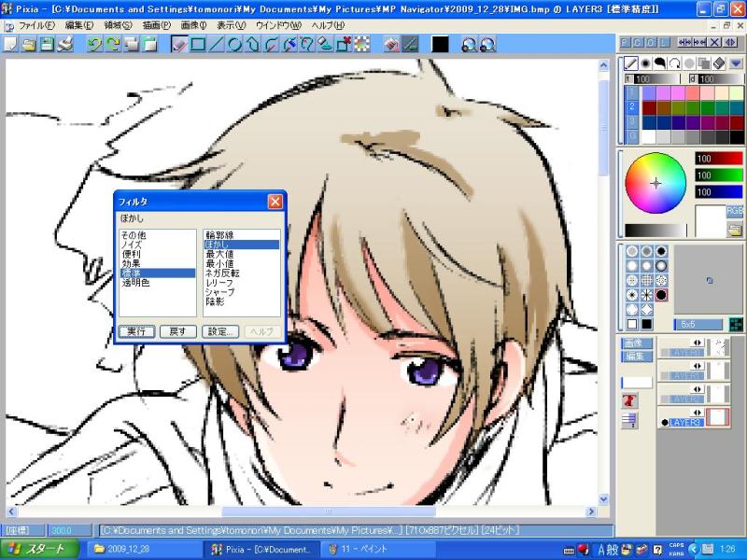Select the freehand drawing tool
This screenshot has height=560, width=747.
click(x=179, y=45)
